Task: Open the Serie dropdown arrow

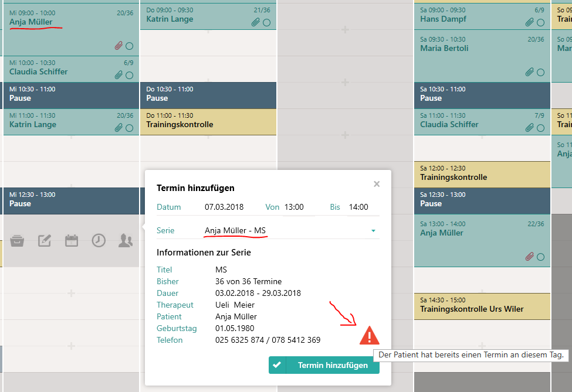Action: click(373, 231)
